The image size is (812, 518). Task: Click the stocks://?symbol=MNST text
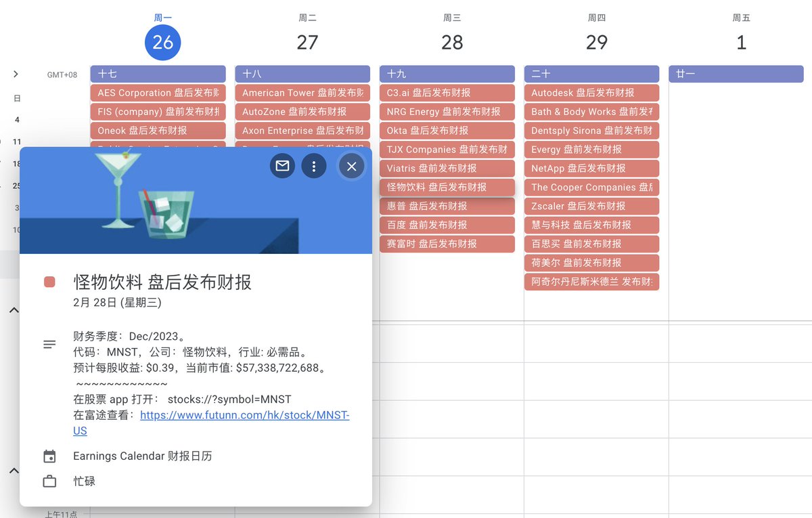tap(229, 400)
